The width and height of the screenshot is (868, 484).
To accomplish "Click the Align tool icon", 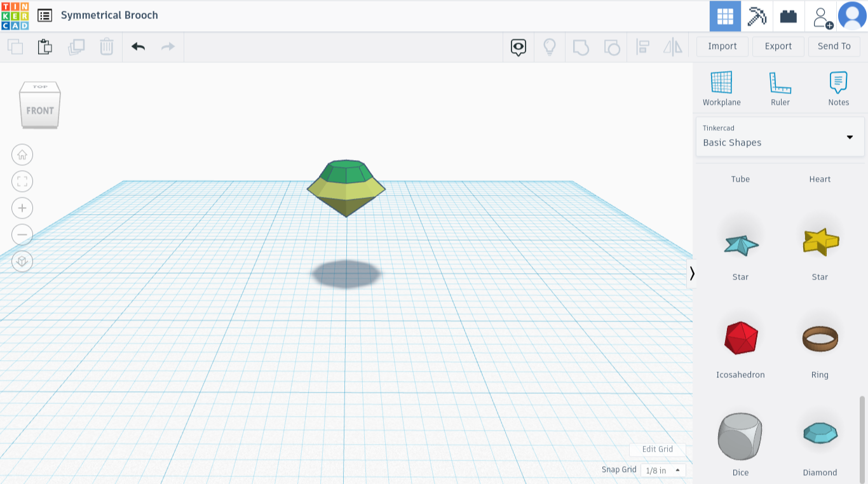I will click(x=642, y=47).
